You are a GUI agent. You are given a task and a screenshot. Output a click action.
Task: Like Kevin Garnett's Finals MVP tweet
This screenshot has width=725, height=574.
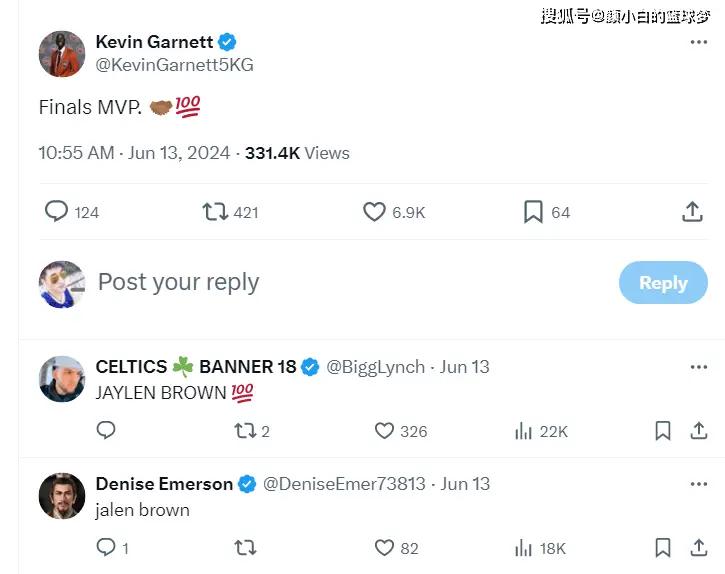(374, 212)
